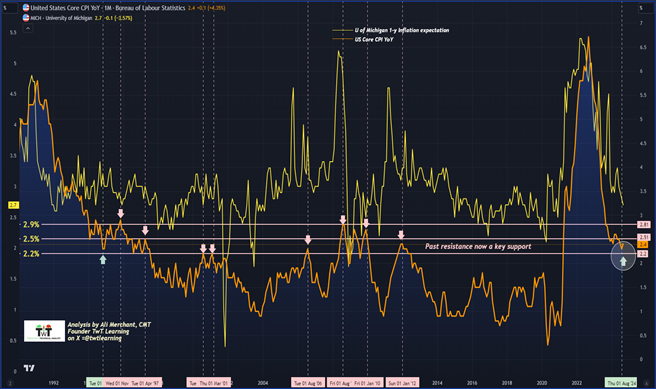Click the 'US Core CPI YoY' legend text
Viewport: 656px width, 389px height.
(374, 39)
